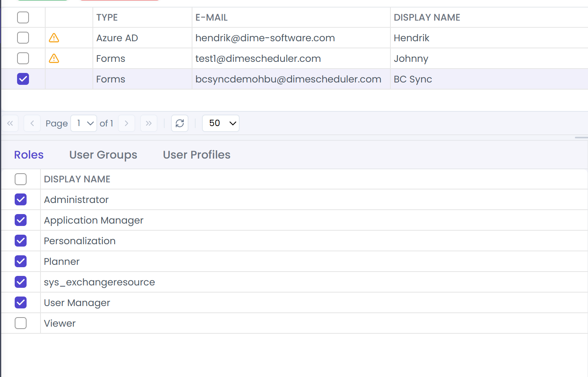This screenshot has height=377, width=588.
Task: Click the Administrator role name
Action: pyautogui.click(x=76, y=200)
